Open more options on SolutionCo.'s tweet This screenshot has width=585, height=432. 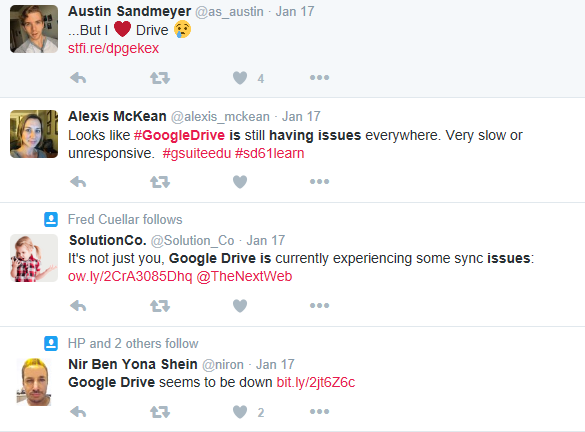(319, 306)
